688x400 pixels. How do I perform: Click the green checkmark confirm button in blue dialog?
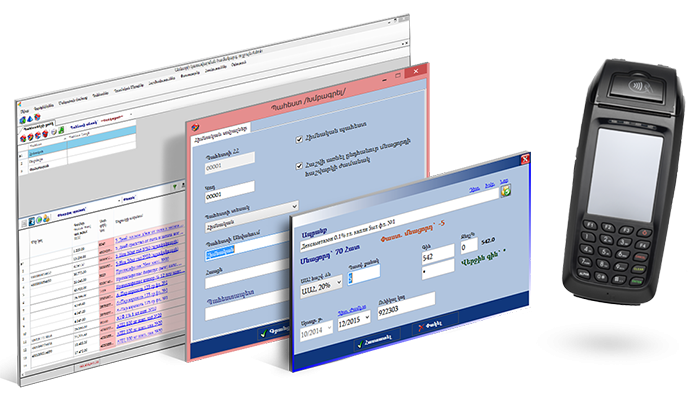(x=376, y=340)
